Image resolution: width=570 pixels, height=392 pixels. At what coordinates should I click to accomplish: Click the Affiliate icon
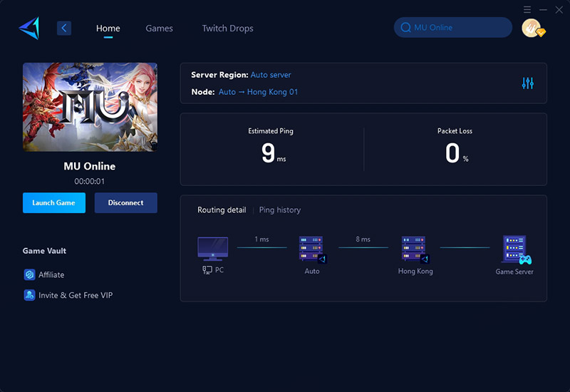click(29, 274)
